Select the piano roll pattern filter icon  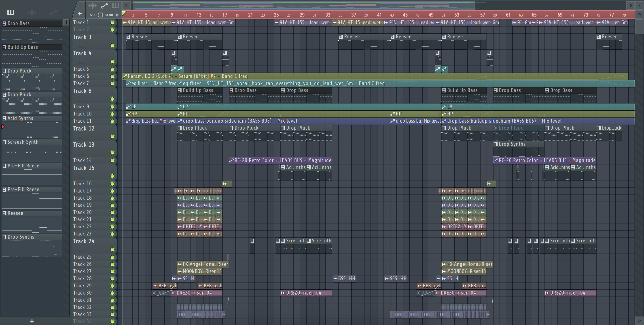11,12
